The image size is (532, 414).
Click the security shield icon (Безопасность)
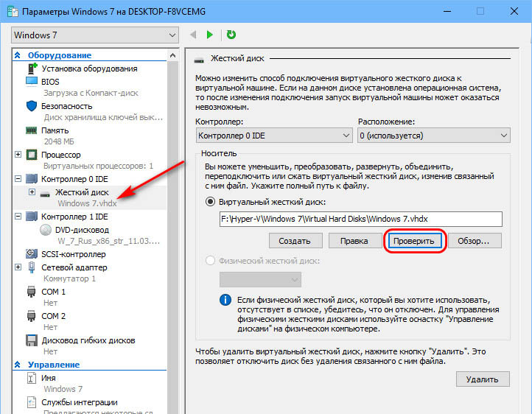tap(32, 106)
